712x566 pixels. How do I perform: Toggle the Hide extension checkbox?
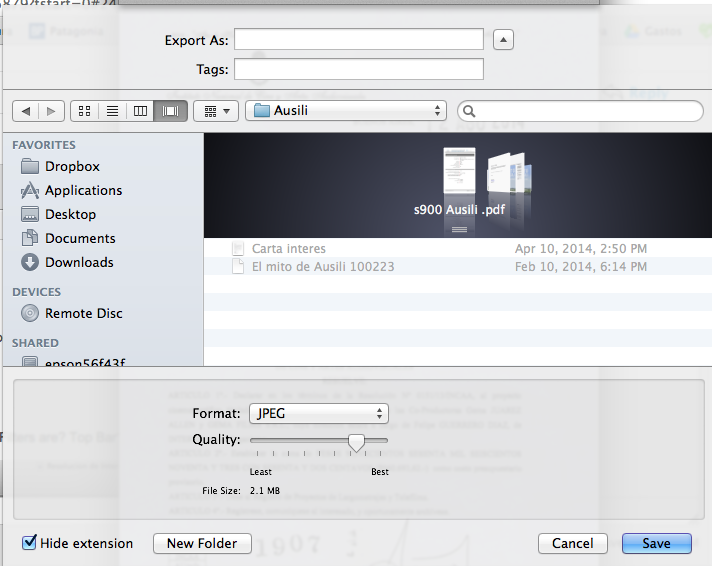click(x=29, y=542)
